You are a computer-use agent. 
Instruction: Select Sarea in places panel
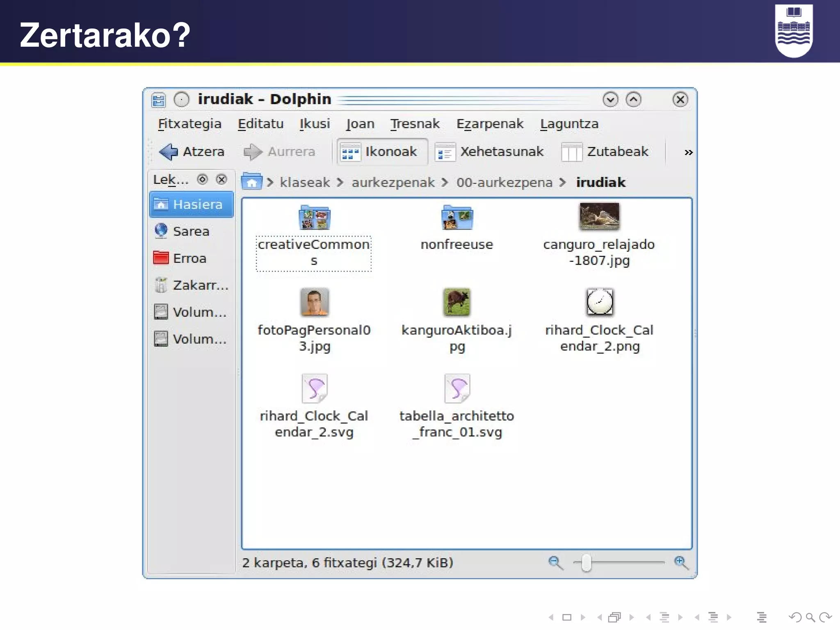(191, 231)
